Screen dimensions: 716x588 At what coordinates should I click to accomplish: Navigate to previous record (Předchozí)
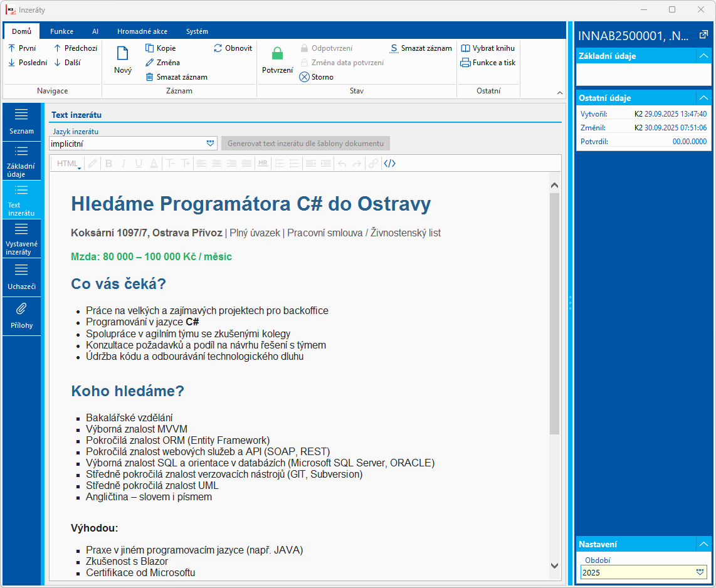pos(75,48)
